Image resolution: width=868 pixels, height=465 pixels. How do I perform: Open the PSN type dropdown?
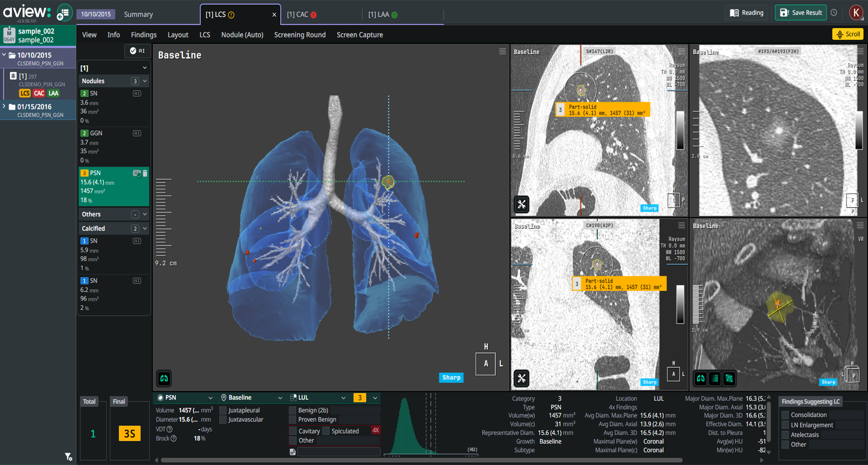(210, 398)
